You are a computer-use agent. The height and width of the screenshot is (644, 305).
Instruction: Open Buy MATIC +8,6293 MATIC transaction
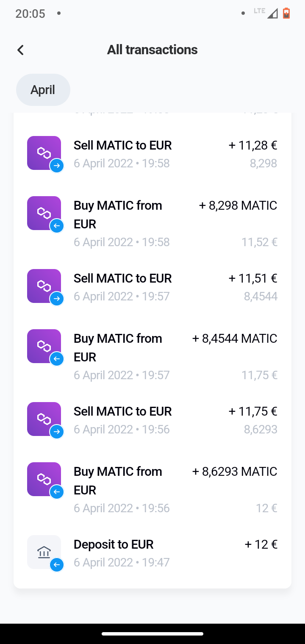(x=152, y=489)
